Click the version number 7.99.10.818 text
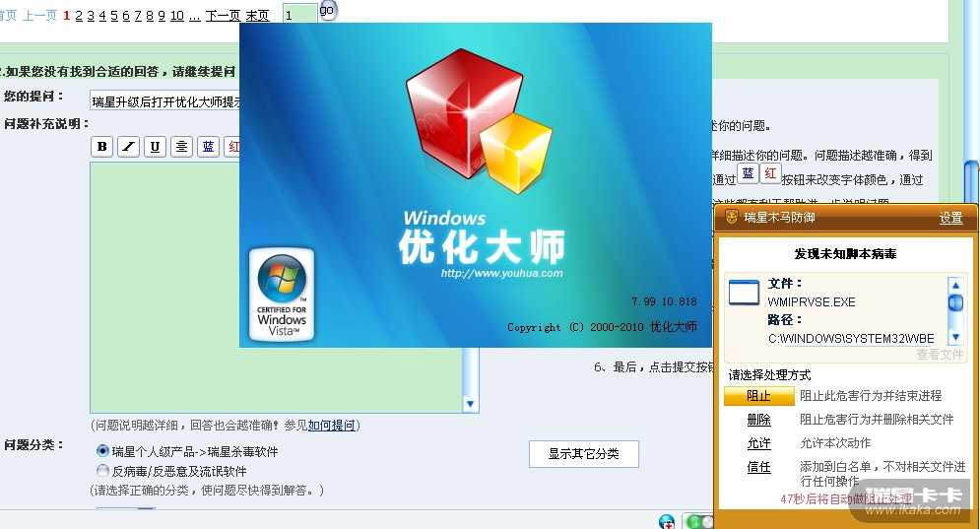The height and width of the screenshot is (529, 980). click(x=664, y=301)
